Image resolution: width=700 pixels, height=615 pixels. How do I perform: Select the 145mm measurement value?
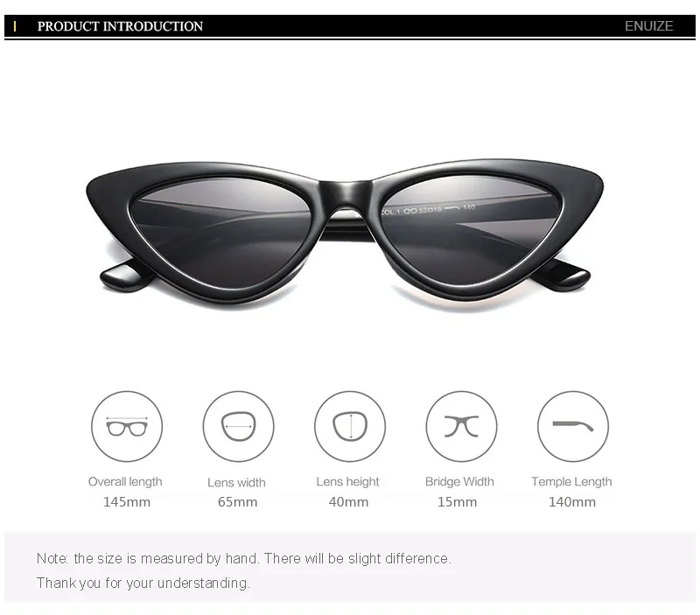pos(127,502)
